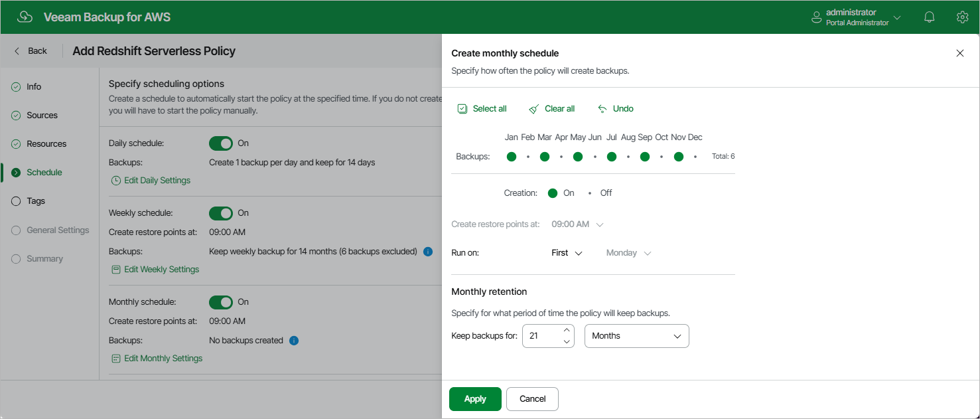Click Select all months
The height and width of the screenshot is (419, 980).
[482, 109]
